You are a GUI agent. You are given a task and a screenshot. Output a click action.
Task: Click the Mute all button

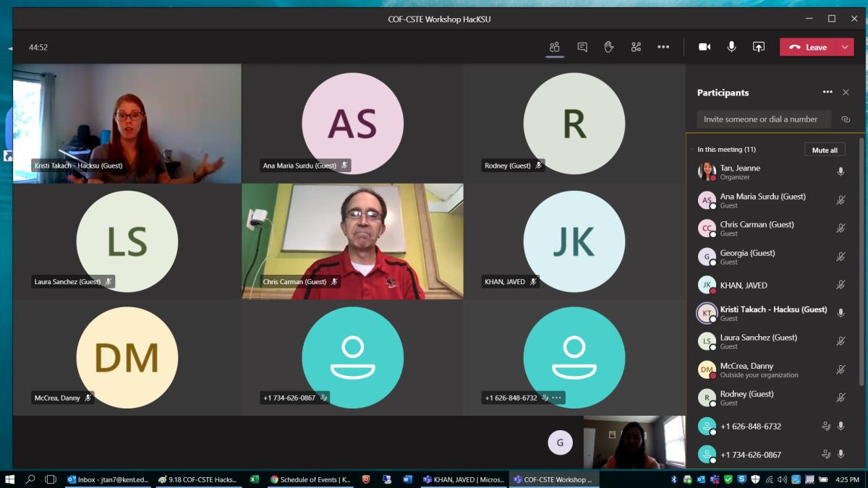(x=825, y=150)
